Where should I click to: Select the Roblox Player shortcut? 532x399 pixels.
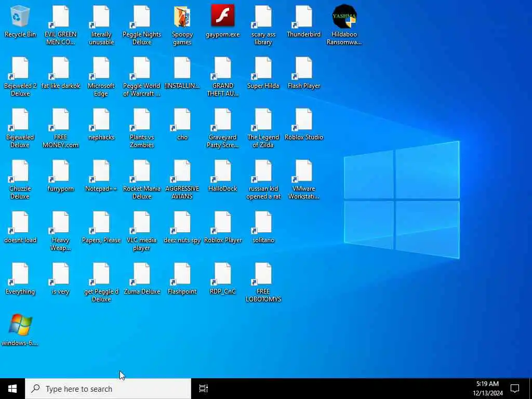222,228
